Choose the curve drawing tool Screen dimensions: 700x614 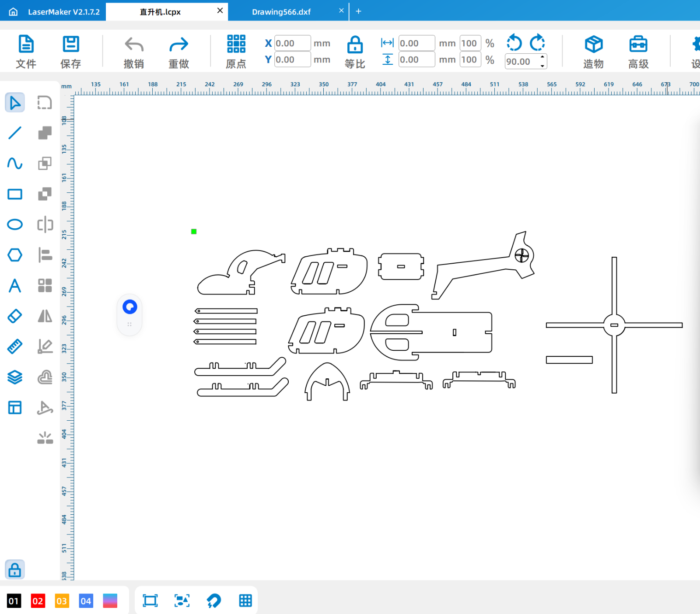15,164
